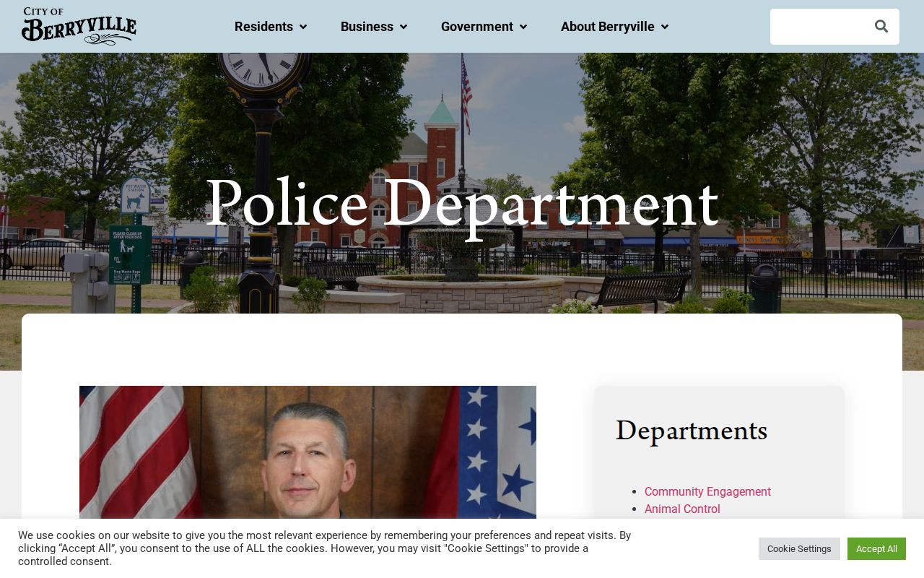Click the City of Berryville logo

tap(79, 26)
